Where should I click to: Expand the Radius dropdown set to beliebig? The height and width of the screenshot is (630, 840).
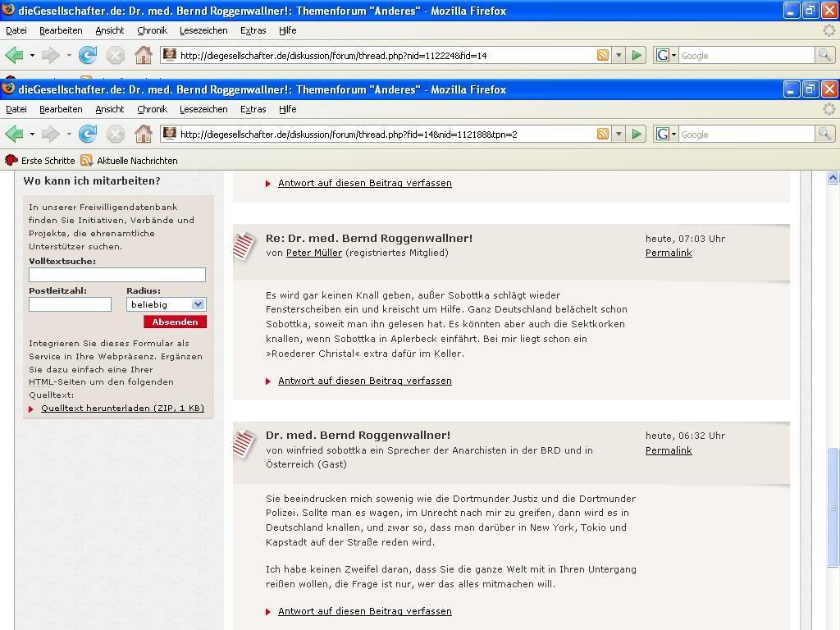198,304
